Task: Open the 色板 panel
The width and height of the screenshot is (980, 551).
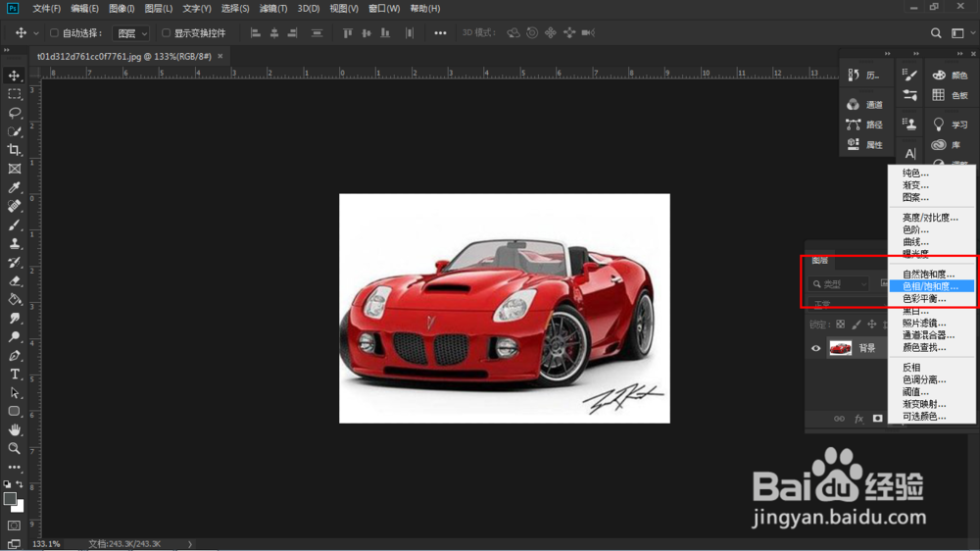Action: click(950, 95)
